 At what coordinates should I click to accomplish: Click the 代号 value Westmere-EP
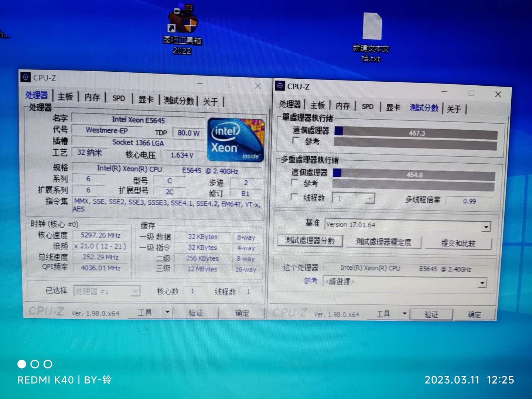[106, 130]
